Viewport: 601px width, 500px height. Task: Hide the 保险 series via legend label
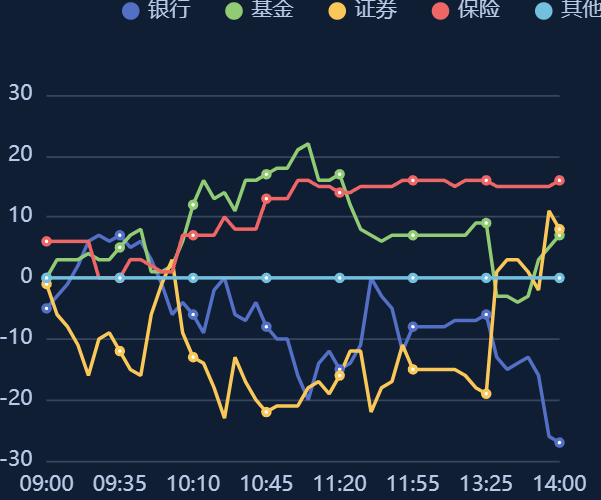point(479,9)
